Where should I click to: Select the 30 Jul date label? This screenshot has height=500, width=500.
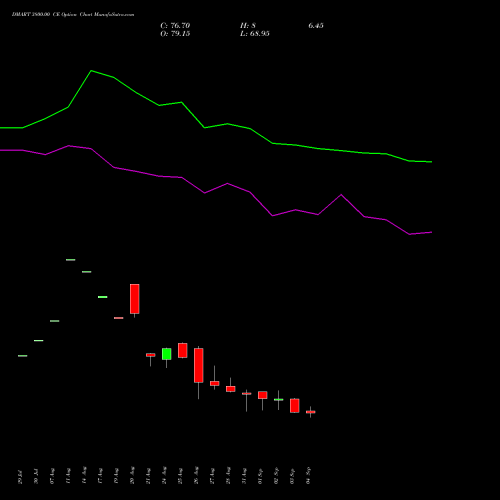point(36,477)
